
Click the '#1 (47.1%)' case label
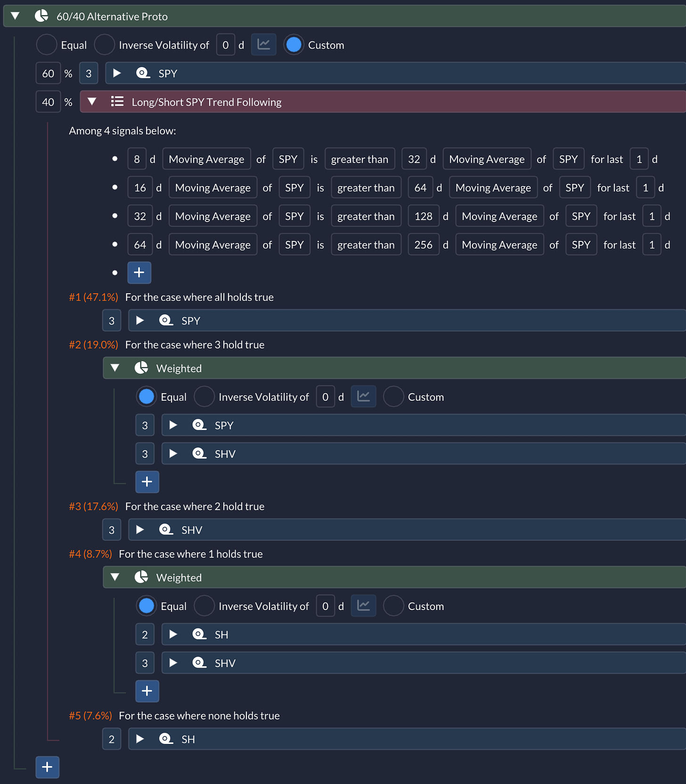(x=93, y=297)
